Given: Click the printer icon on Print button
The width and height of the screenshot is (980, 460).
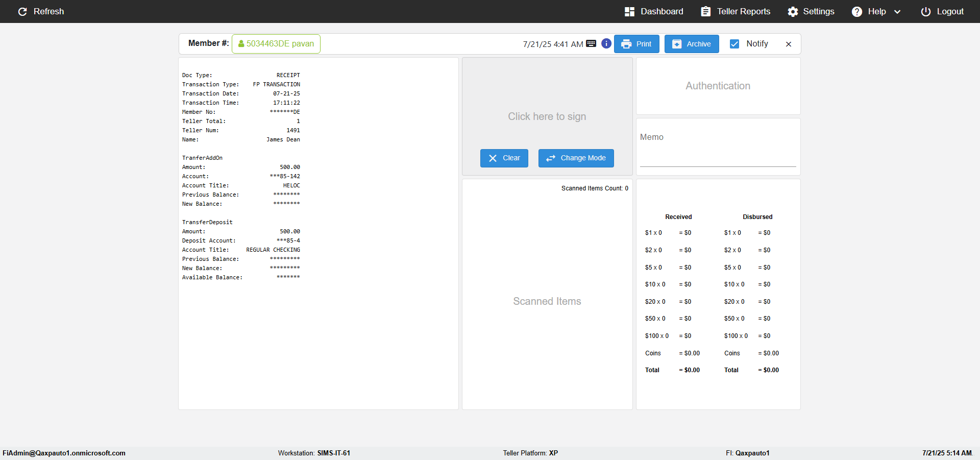Looking at the screenshot, I should click(626, 44).
